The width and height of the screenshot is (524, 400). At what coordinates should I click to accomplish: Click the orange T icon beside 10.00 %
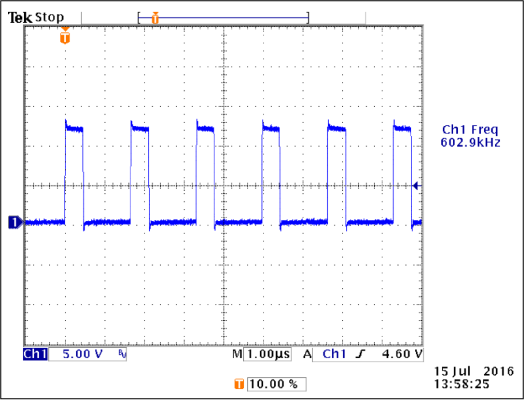point(239,384)
